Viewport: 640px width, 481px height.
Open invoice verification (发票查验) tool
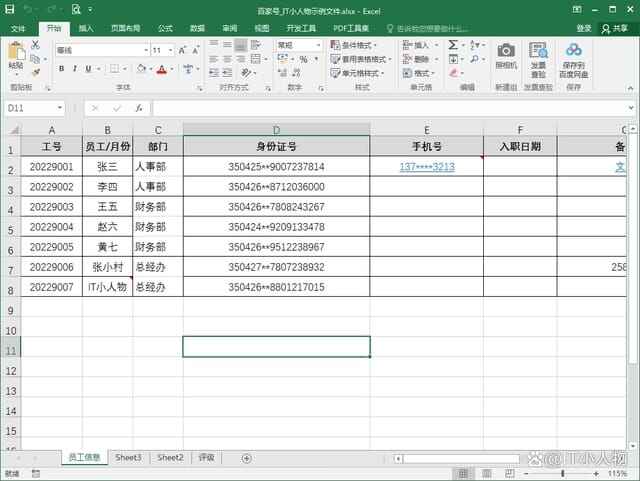538,60
